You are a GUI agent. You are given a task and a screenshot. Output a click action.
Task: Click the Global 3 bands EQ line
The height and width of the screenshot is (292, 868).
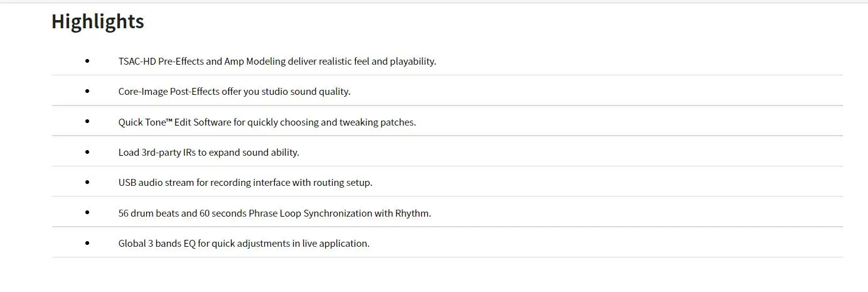click(x=244, y=244)
